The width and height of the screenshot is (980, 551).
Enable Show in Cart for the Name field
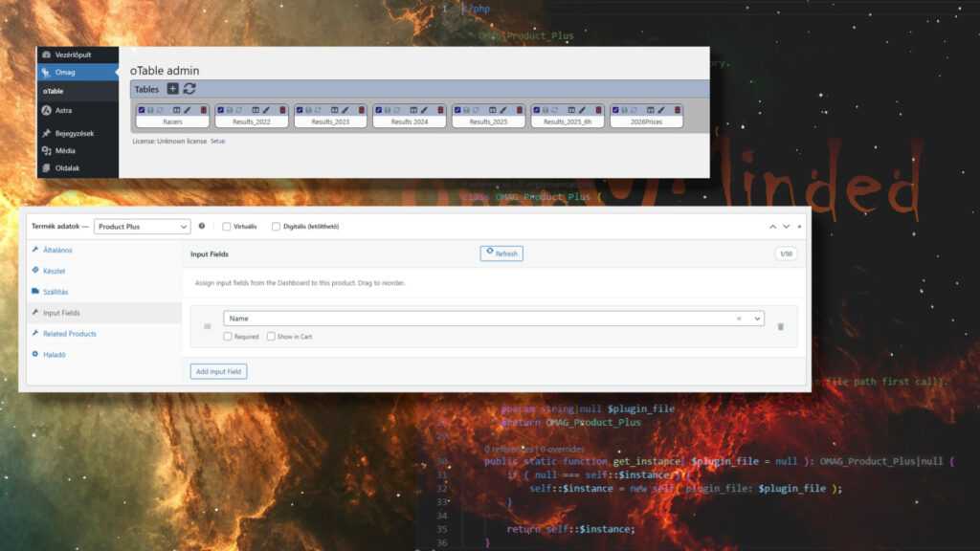pos(271,336)
